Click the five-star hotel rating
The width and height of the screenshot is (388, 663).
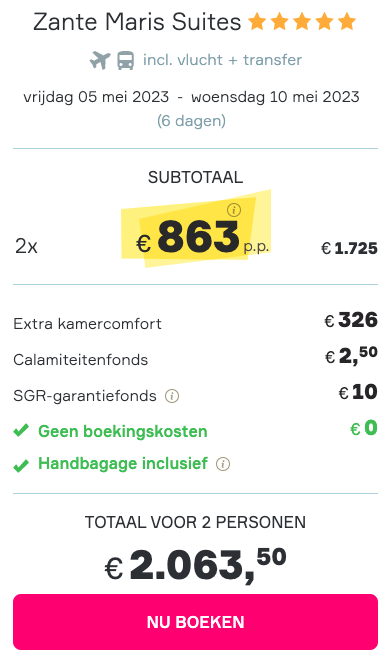(x=302, y=22)
